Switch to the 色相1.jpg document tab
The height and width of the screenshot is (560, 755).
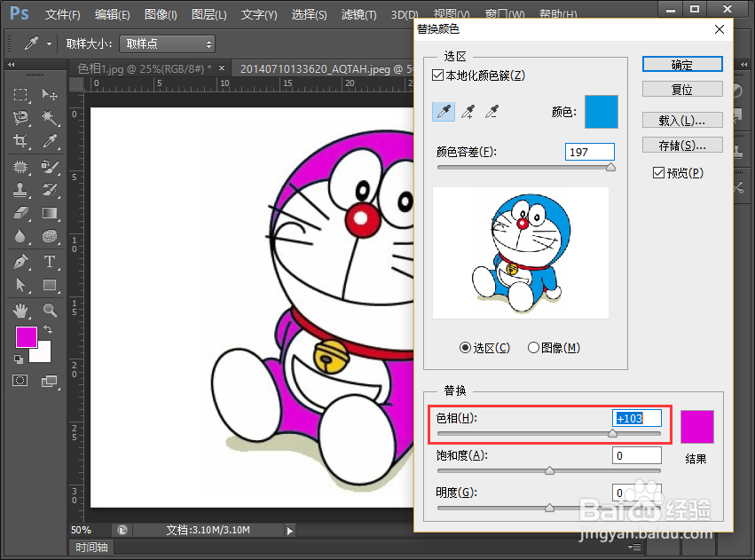[145, 69]
